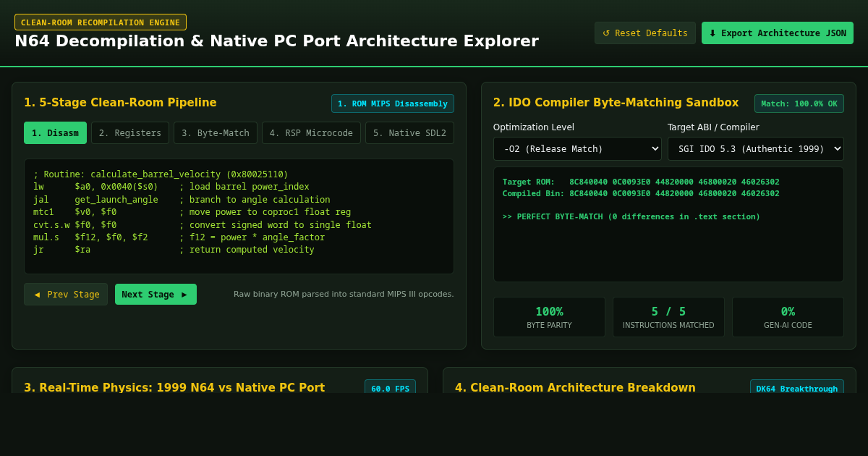Advance with the Next Stage button

click(x=156, y=294)
